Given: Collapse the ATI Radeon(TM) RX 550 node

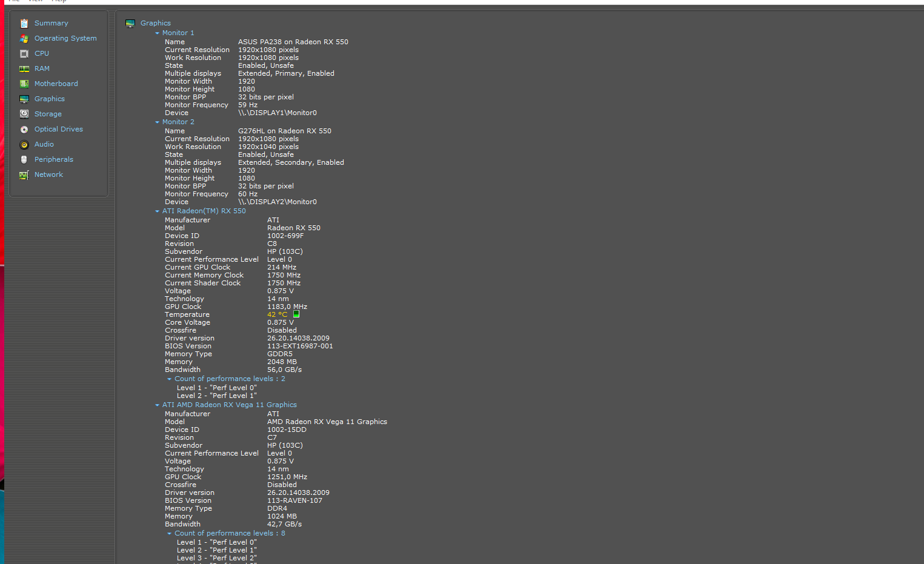Looking at the screenshot, I should [x=157, y=211].
